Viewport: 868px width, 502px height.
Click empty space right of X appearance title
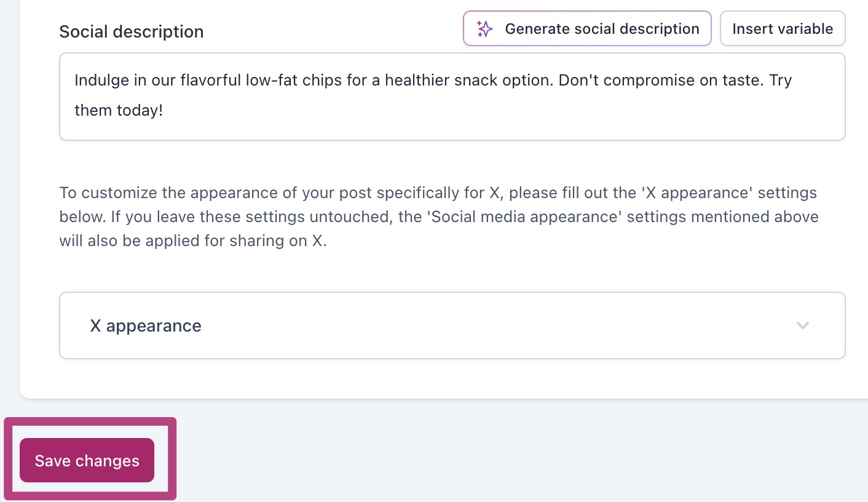coord(492,325)
